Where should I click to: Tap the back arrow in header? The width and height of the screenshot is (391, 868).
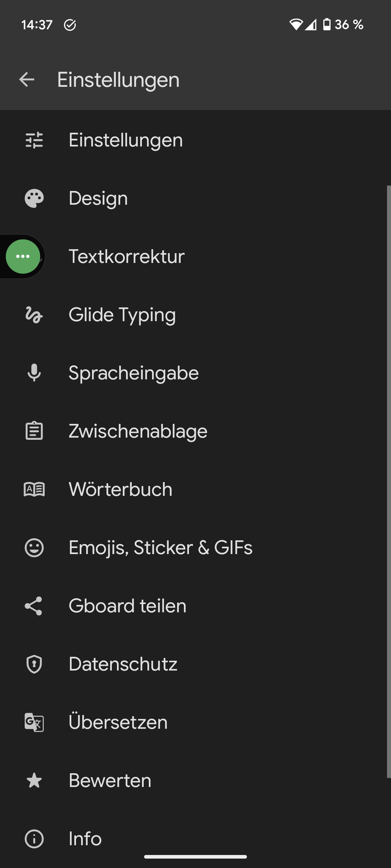pos(27,80)
